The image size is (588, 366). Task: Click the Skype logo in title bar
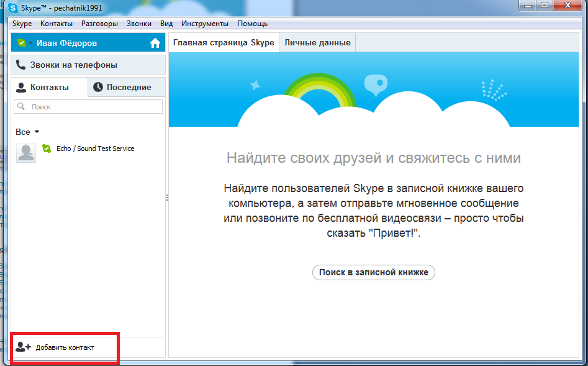click(13, 7)
